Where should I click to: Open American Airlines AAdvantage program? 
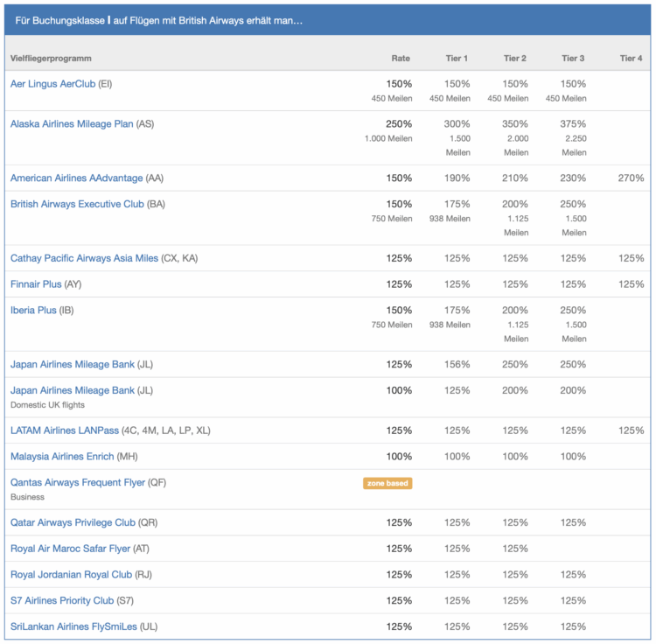point(76,178)
